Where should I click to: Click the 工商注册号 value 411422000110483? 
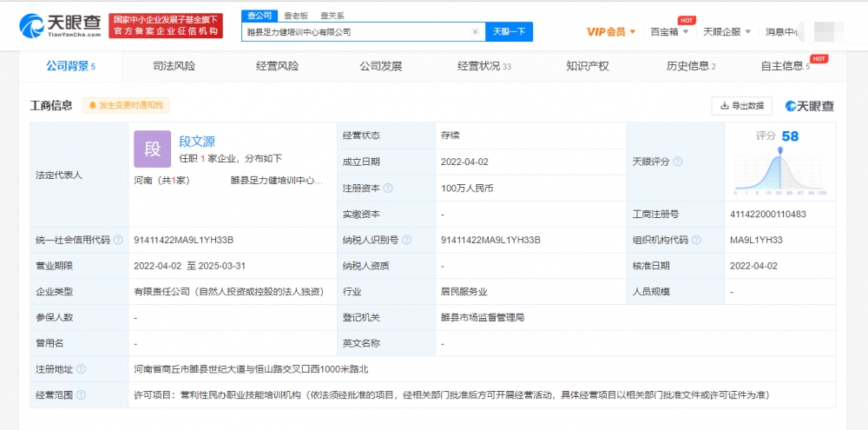pos(768,215)
